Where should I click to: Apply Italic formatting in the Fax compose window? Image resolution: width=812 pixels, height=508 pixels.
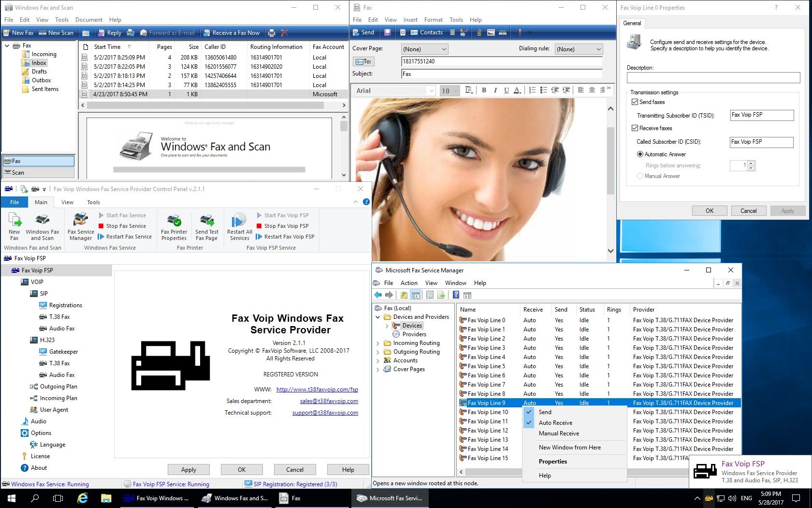[x=495, y=90]
